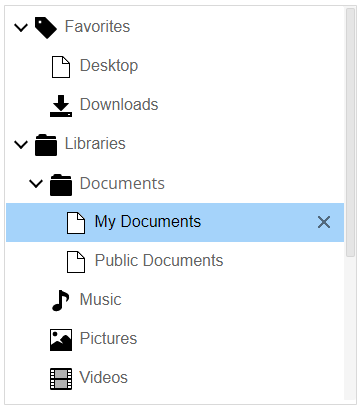Click the folder icon beside Documents
This screenshot has height=410, width=360.
point(61,185)
